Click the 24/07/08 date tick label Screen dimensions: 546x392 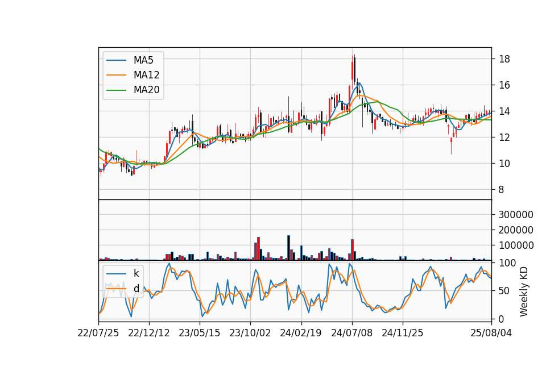[x=351, y=333]
